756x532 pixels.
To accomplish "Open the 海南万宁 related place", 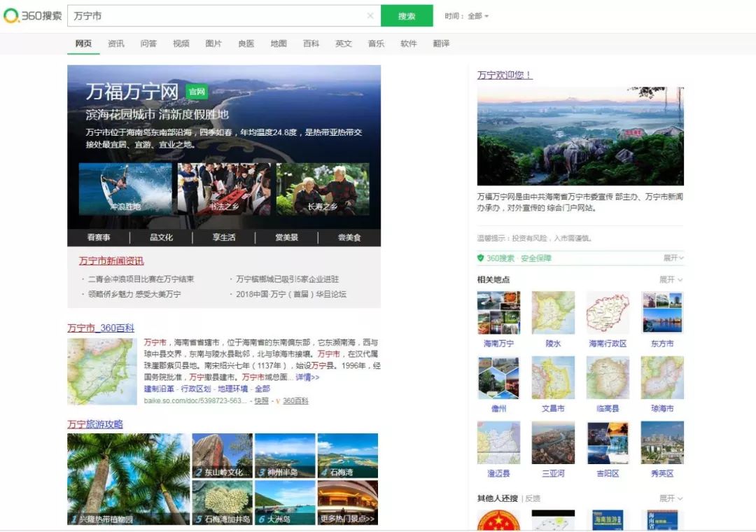I will (498, 319).
